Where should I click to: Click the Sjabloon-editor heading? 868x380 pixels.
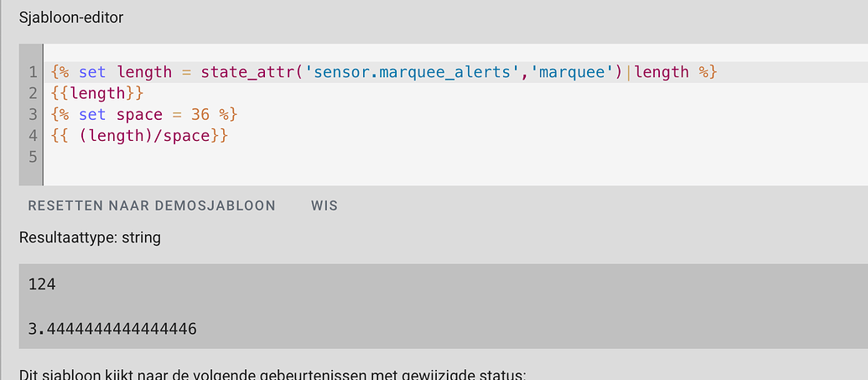(71, 17)
